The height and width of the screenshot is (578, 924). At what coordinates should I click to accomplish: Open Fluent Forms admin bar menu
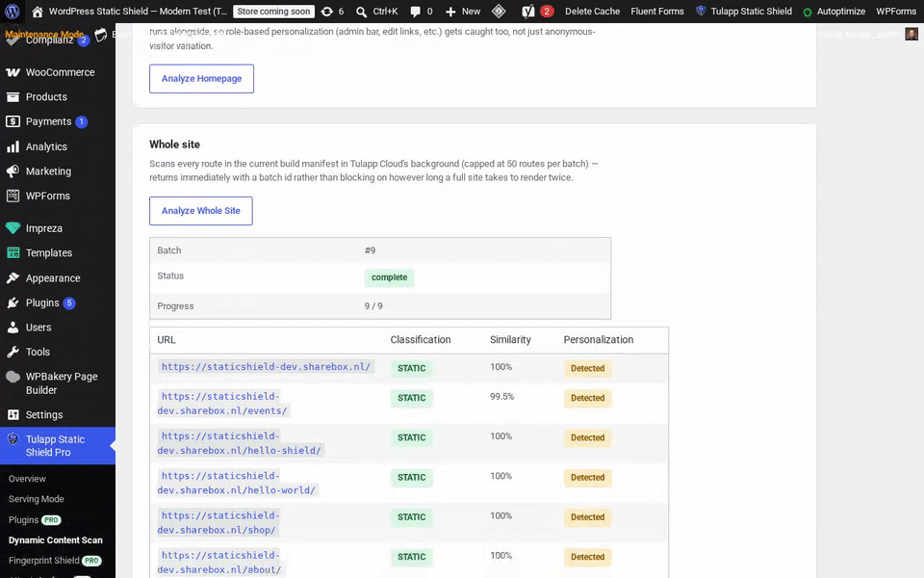(657, 12)
